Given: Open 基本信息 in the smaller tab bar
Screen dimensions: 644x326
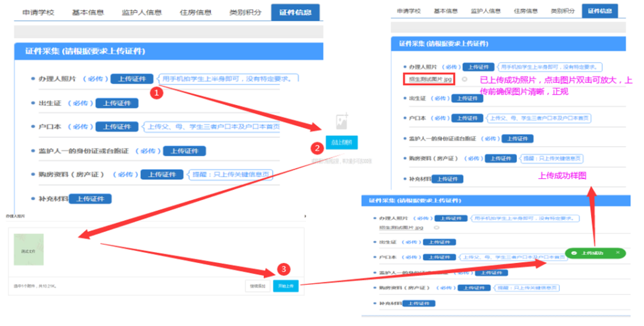Looking at the screenshot, I should point(445,11).
